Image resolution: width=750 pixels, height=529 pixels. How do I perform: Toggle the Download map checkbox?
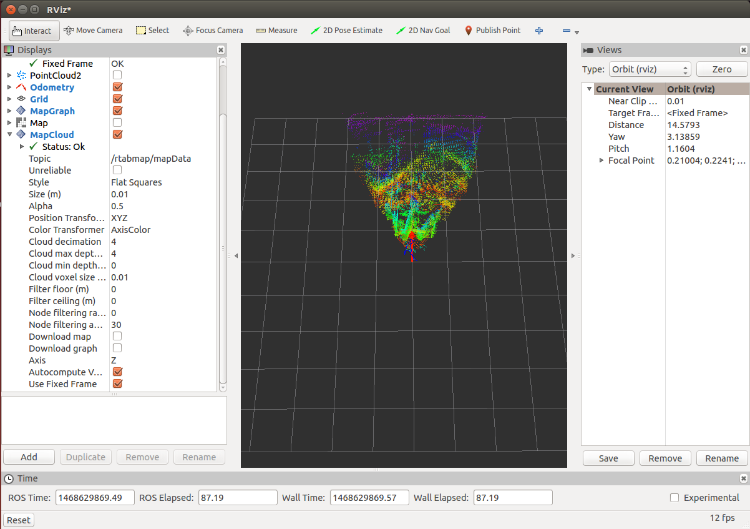(118, 336)
